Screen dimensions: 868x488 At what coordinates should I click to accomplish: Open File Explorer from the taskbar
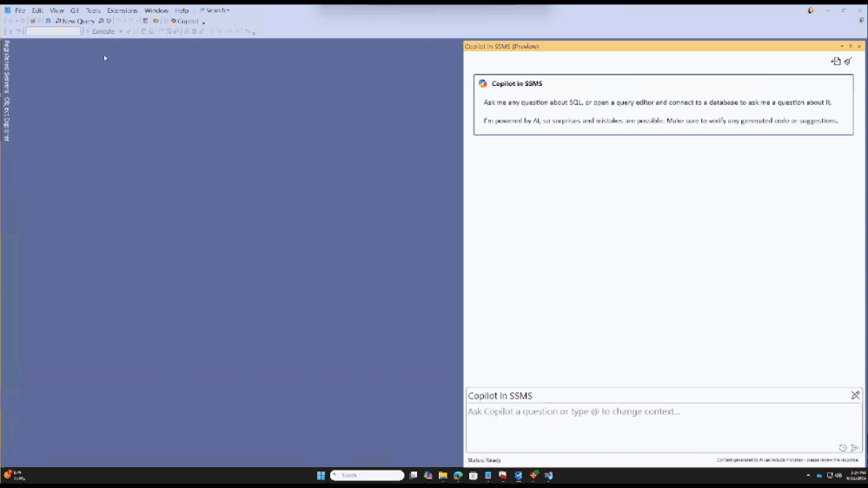[x=443, y=475]
